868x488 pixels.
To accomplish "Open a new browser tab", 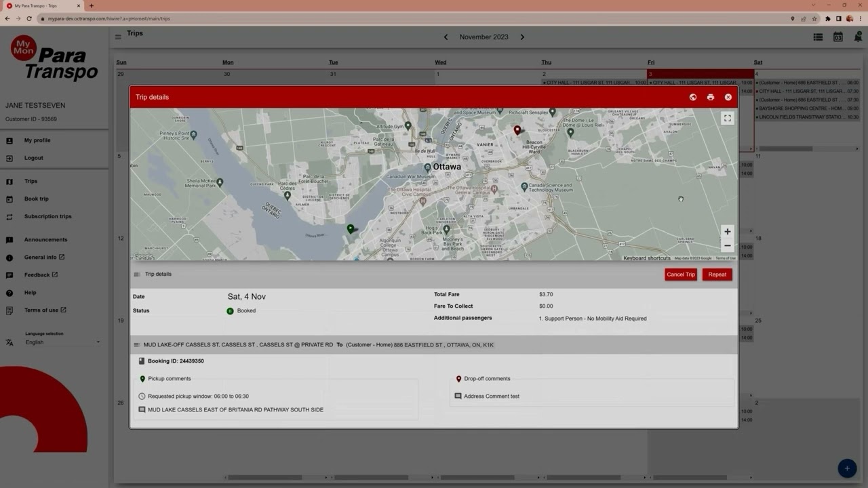I will pyautogui.click(x=92, y=5).
